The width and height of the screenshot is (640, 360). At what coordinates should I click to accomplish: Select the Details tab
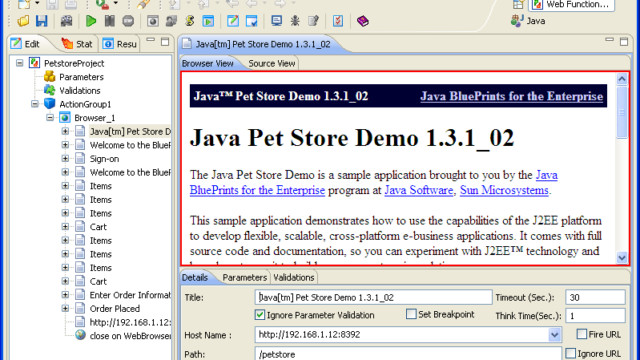tap(195, 278)
